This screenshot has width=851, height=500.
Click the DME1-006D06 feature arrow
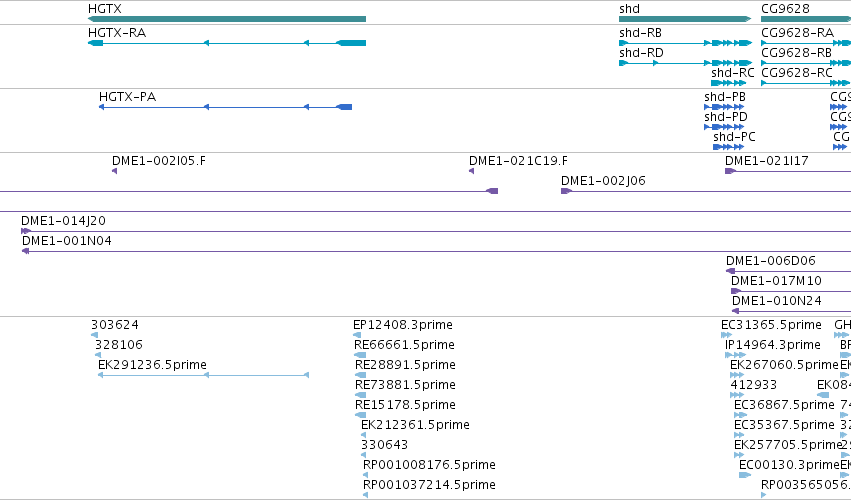click(x=731, y=271)
